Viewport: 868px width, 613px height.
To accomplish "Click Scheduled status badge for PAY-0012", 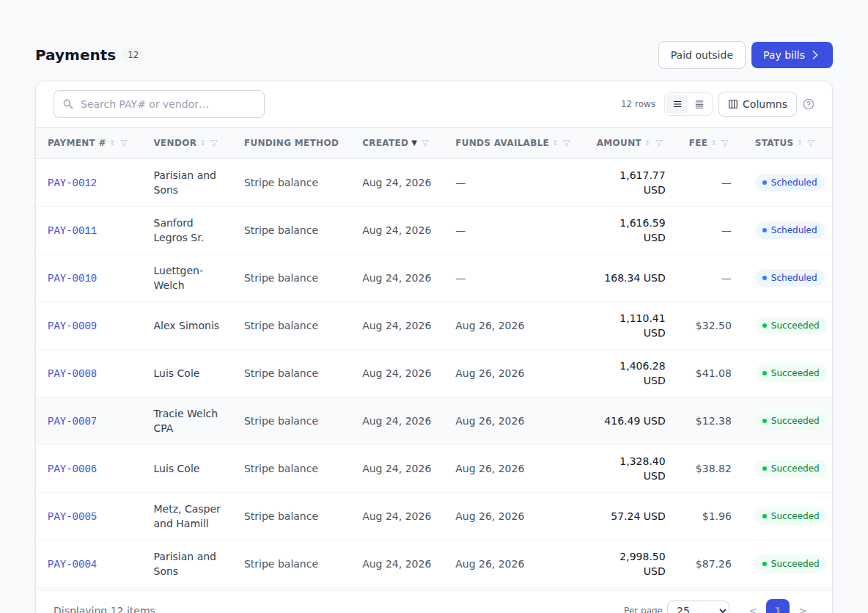I will point(790,182).
